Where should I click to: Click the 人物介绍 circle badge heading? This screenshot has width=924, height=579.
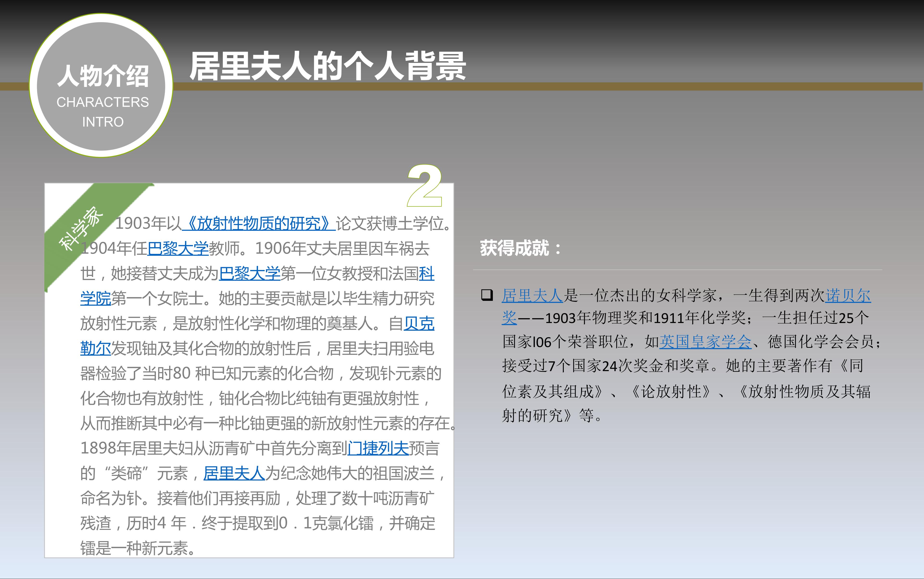[x=103, y=76]
